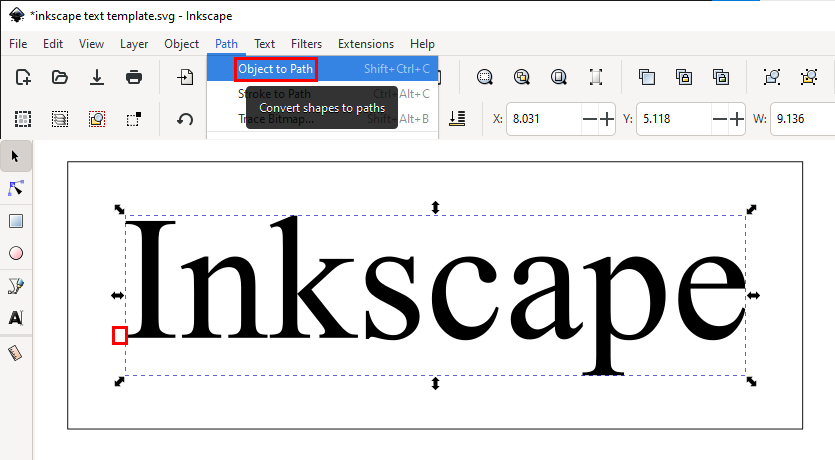Click bottom-right corner scale handle
This screenshot has height=460, width=835.
tap(751, 381)
